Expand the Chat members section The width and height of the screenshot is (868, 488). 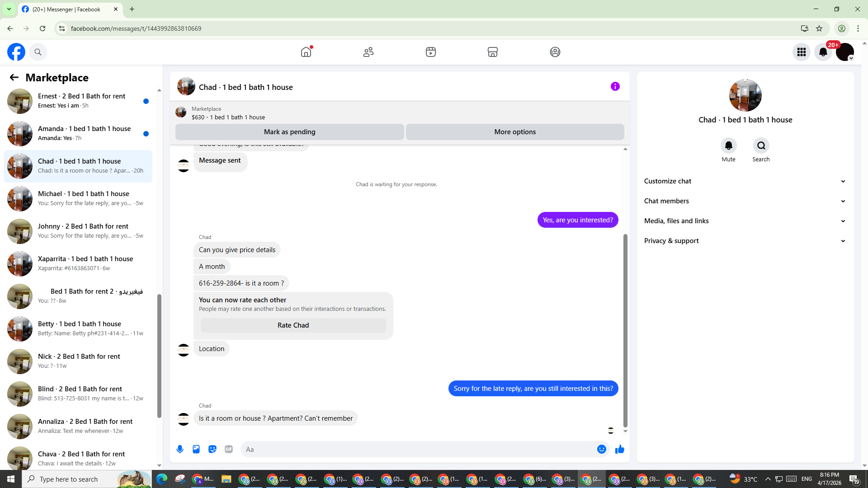click(x=745, y=201)
